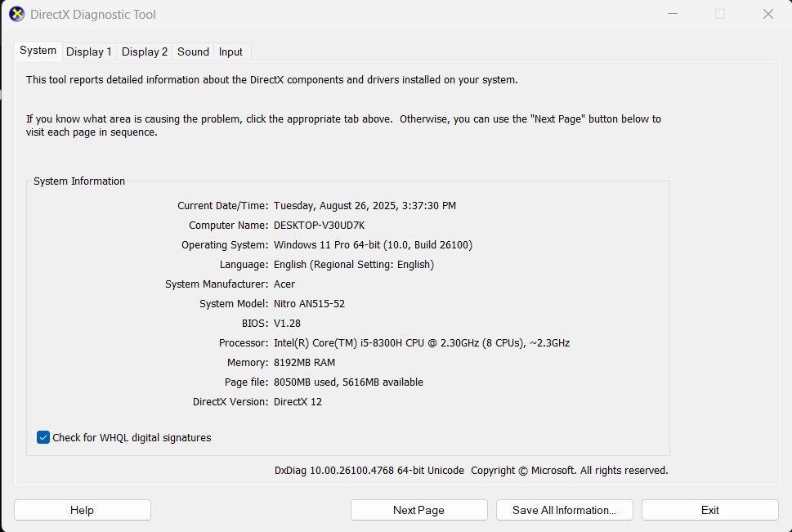The image size is (792, 532).
Task: Open the Input tab
Action: (230, 51)
